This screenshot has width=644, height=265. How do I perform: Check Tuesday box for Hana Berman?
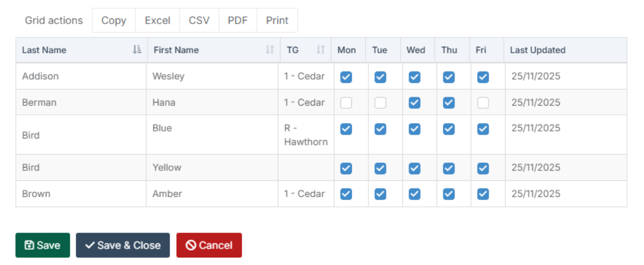pyautogui.click(x=380, y=103)
